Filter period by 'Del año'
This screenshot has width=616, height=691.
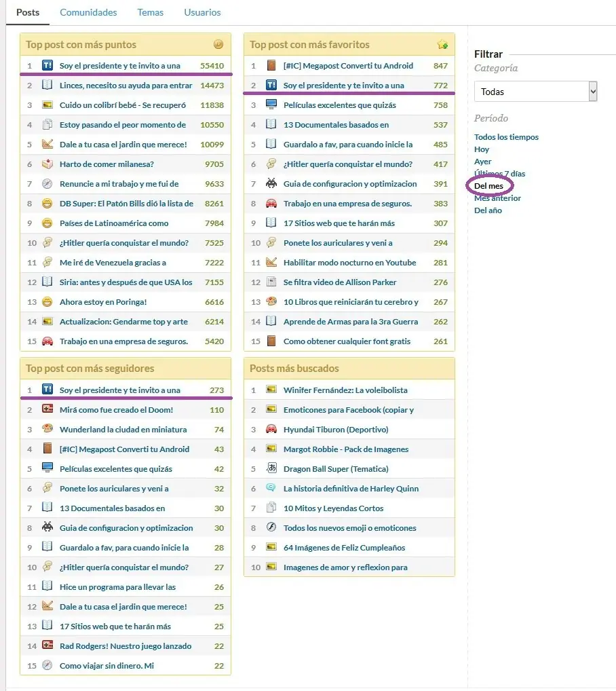tap(488, 210)
